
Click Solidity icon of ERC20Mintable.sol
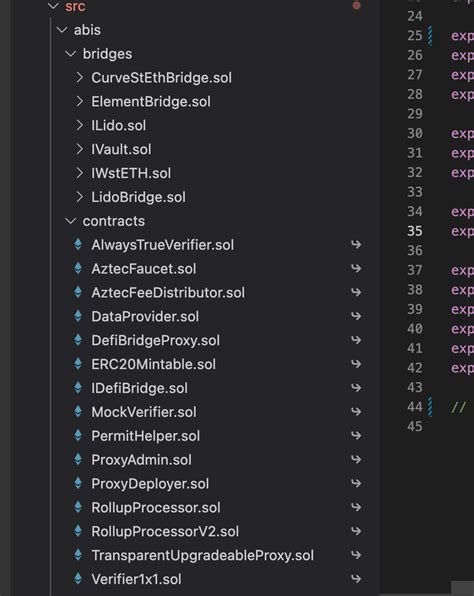pyautogui.click(x=78, y=364)
